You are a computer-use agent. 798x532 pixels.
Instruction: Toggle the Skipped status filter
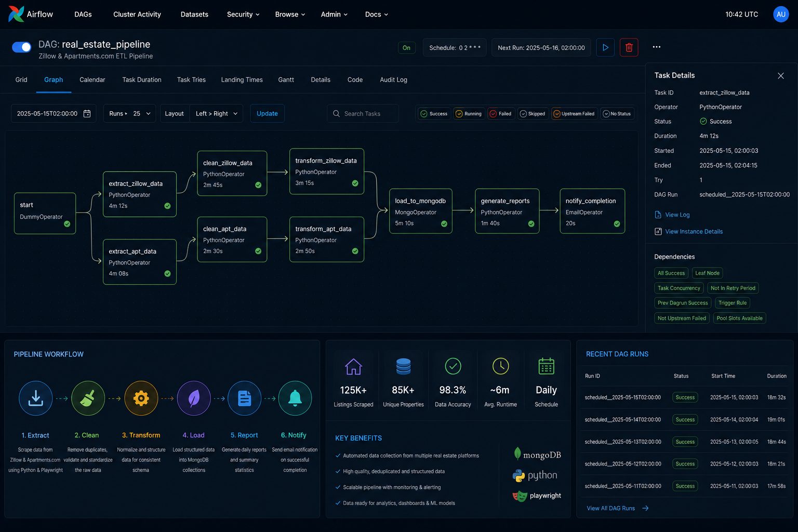pos(533,114)
